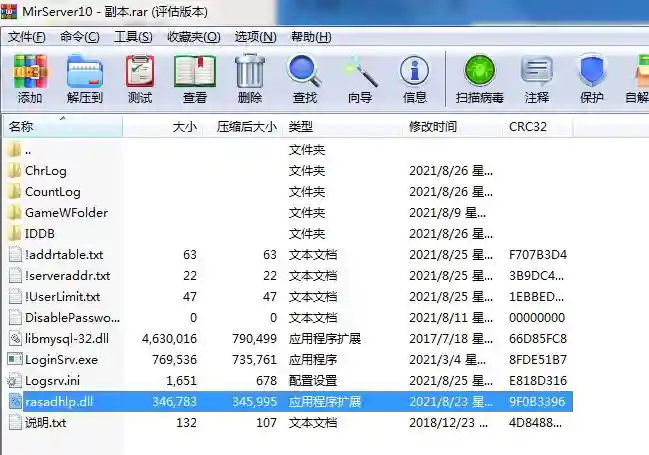The width and height of the screenshot is (649, 455).
Task: Click the View (查看) book icon
Action: [x=195, y=72]
